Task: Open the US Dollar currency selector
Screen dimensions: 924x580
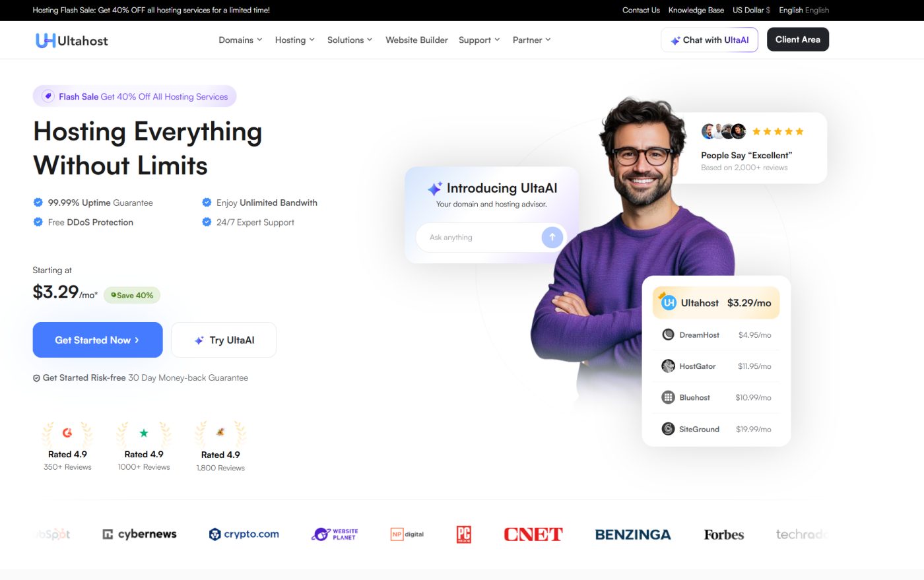Action: click(751, 10)
